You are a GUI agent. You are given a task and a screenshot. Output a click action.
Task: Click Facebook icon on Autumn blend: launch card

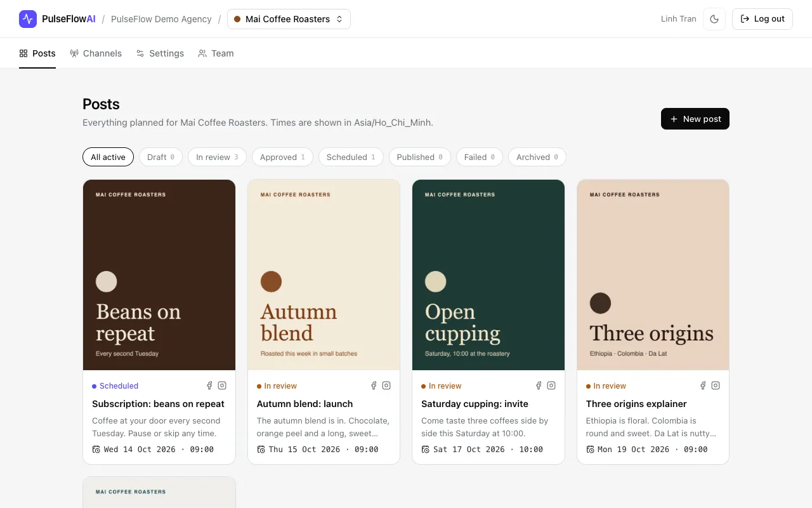pyautogui.click(x=374, y=385)
